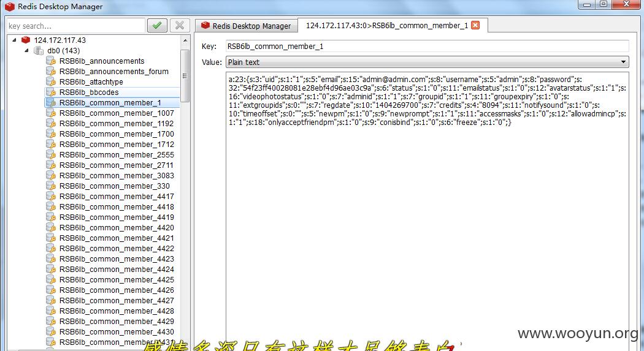The image size is (644, 351).
Task: Click the key tree scrollbar up arrow
Action: coord(185,40)
